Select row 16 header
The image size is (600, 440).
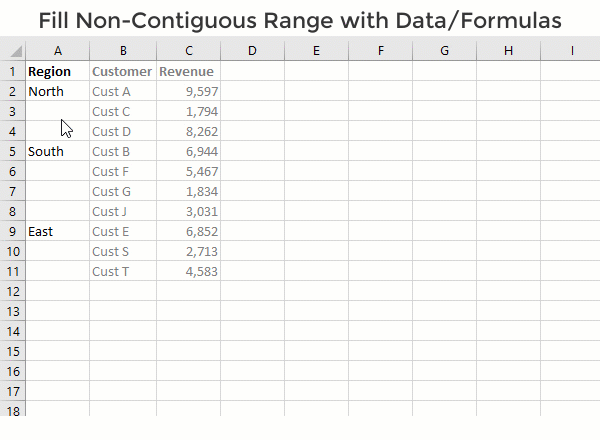(x=13, y=371)
